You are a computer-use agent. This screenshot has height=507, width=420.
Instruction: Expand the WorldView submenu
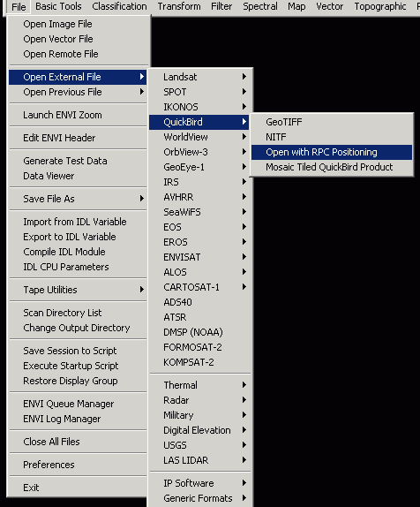[x=199, y=137]
